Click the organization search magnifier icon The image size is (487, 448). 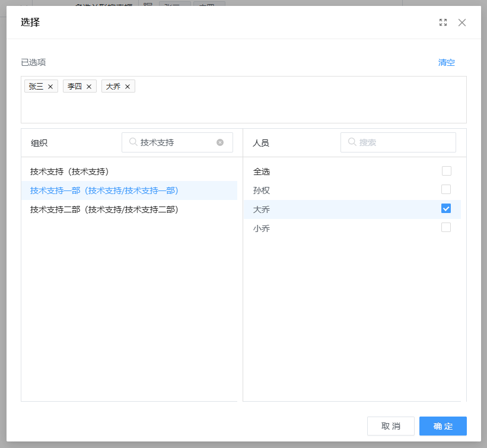coord(133,142)
